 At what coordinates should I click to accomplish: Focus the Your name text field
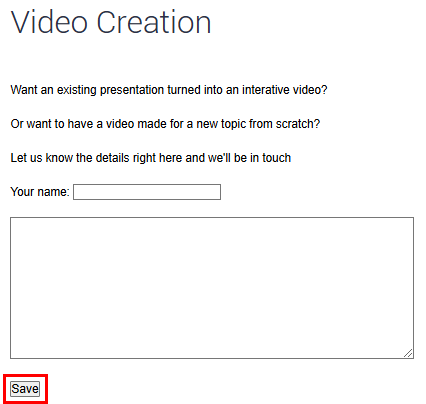147,192
